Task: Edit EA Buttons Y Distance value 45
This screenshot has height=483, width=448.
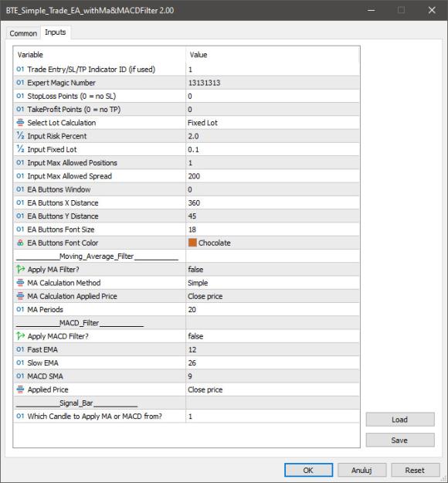Action: coord(273,216)
